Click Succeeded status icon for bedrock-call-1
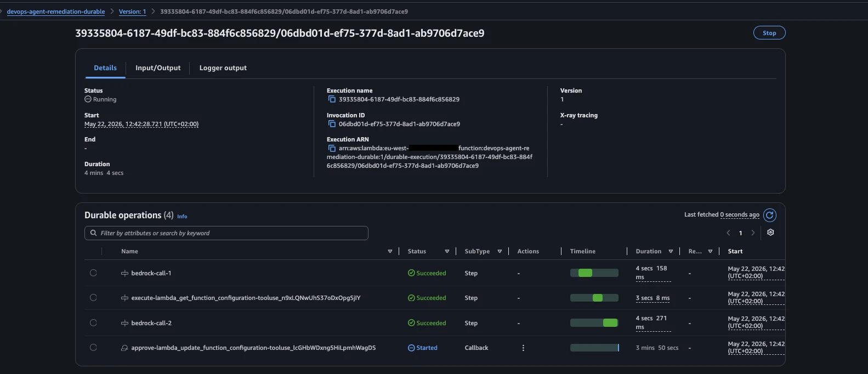The image size is (868, 374). 411,273
